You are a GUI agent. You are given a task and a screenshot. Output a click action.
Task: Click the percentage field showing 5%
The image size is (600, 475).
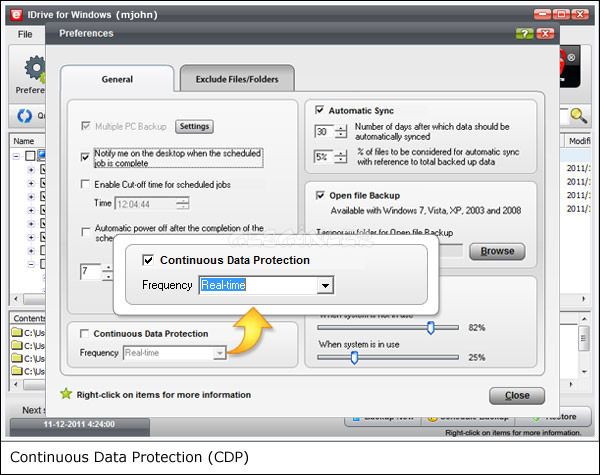pos(324,157)
